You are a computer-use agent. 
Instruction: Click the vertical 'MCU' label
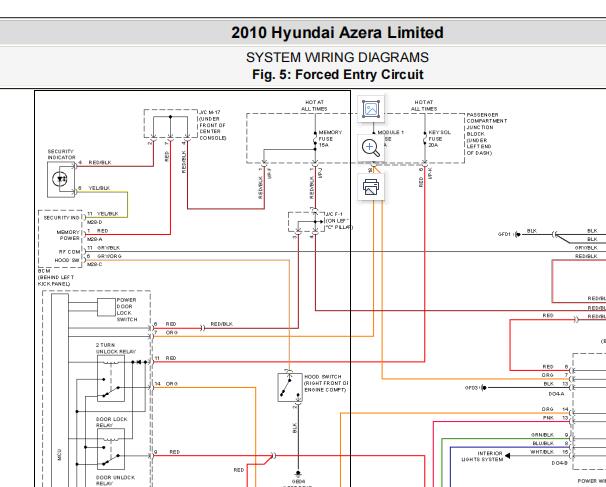pos(60,454)
